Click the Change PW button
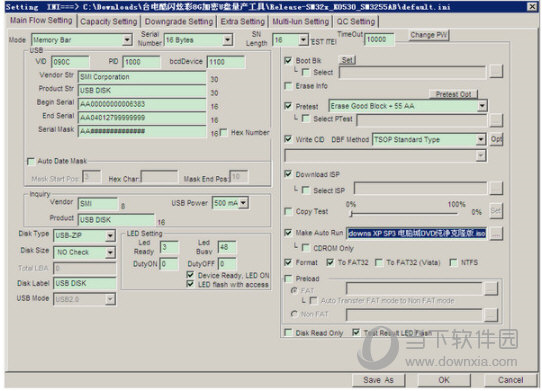542x391 pixels. (x=429, y=35)
